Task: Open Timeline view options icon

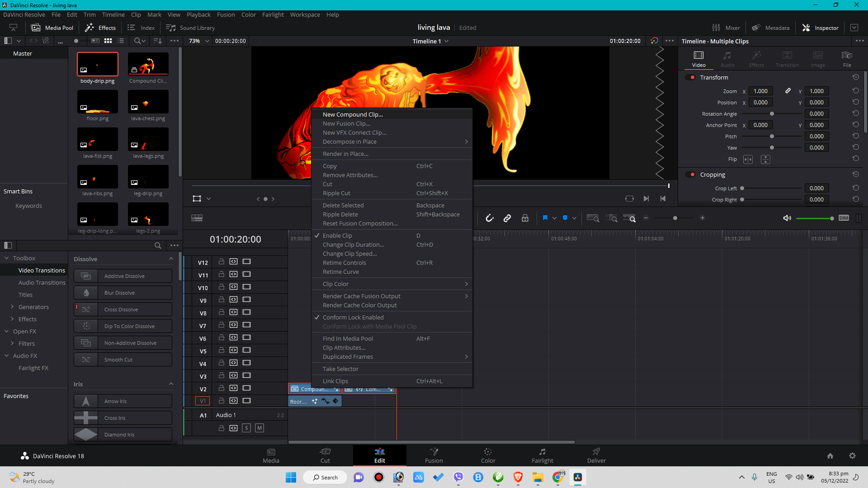Action: [x=197, y=218]
